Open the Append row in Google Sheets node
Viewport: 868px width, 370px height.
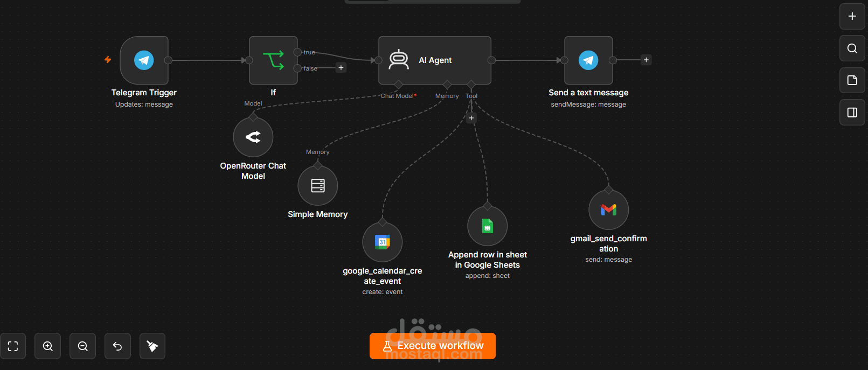point(488,226)
